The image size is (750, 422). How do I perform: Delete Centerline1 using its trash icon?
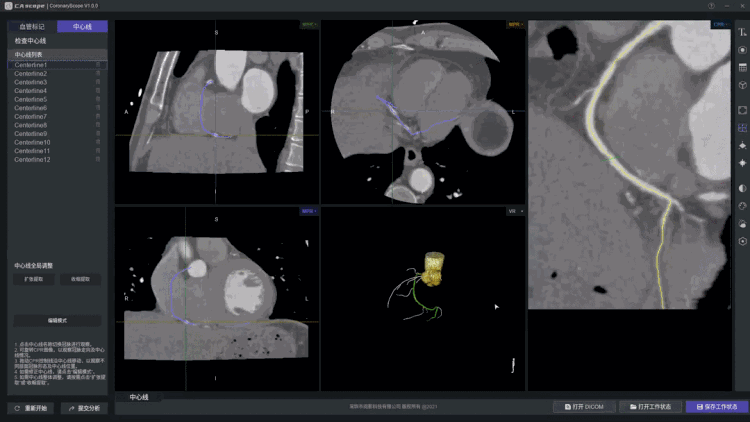click(98, 65)
